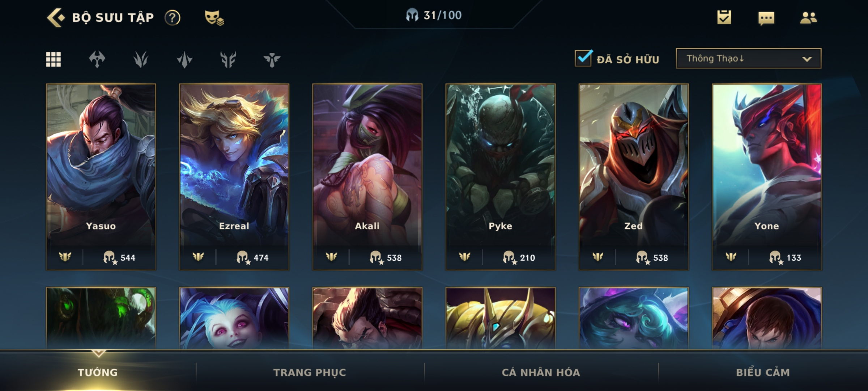Choose the Zed champion card
Image resolution: width=868 pixels, height=391 pixels.
[x=634, y=177]
